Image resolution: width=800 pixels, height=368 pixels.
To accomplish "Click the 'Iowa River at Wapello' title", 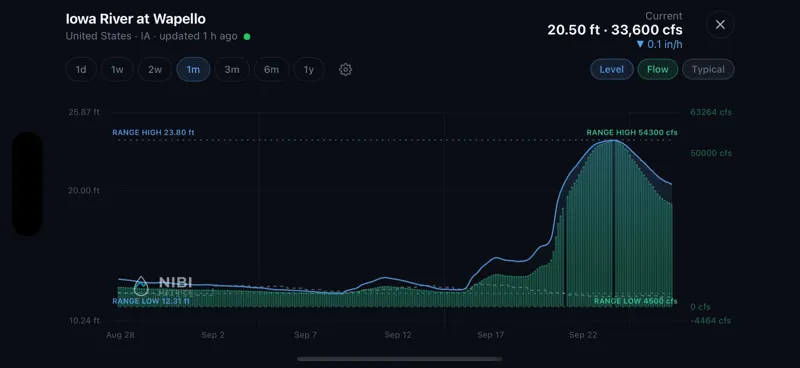I will [x=136, y=19].
